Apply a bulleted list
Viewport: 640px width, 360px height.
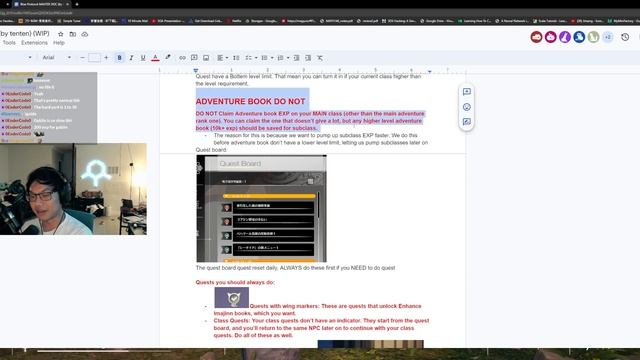tap(264, 58)
